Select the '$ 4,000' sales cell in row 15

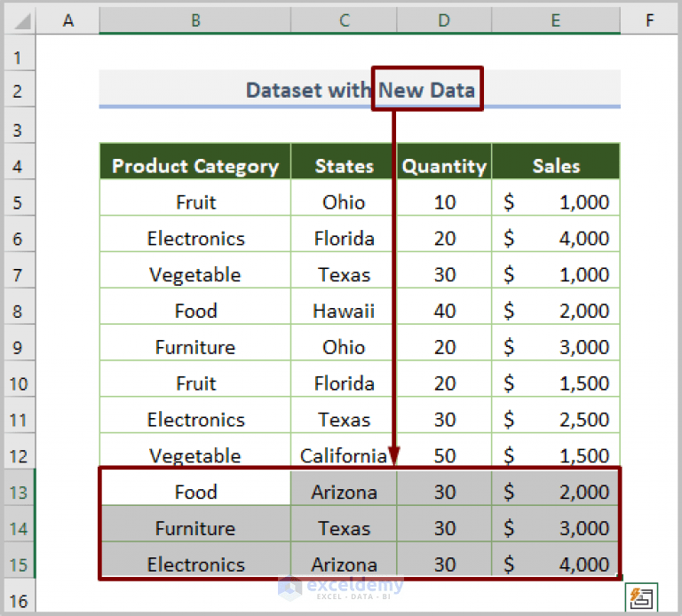[556, 560]
